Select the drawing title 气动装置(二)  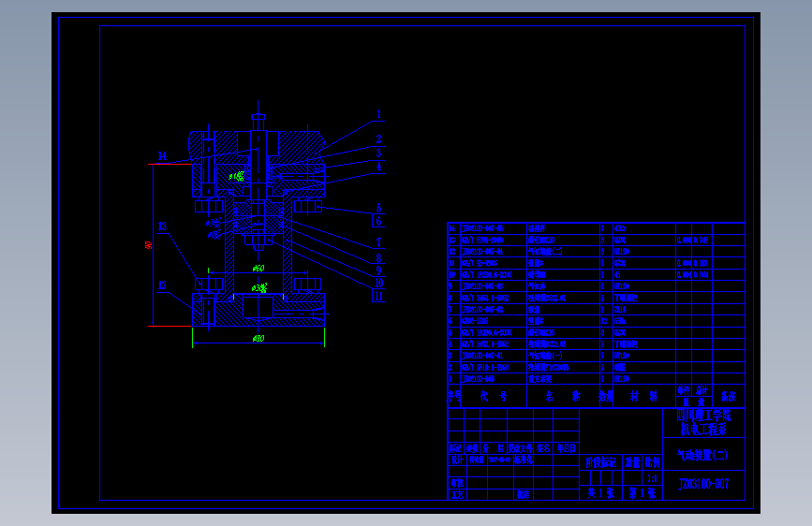(x=702, y=455)
